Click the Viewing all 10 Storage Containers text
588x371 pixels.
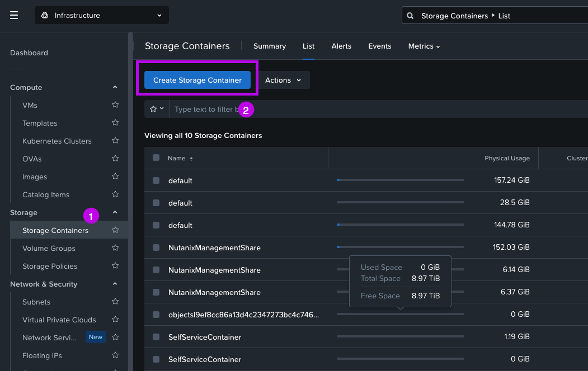coord(203,136)
